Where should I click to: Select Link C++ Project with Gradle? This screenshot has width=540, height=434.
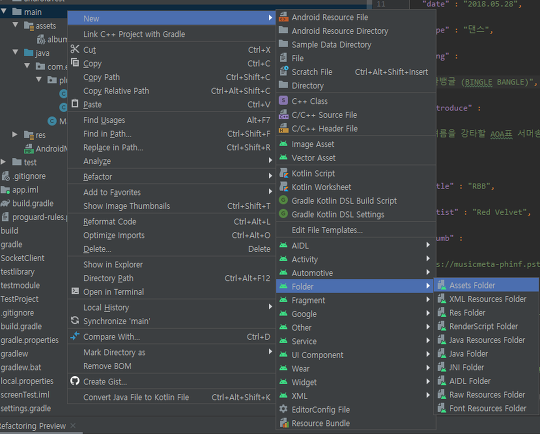click(x=172, y=34)
